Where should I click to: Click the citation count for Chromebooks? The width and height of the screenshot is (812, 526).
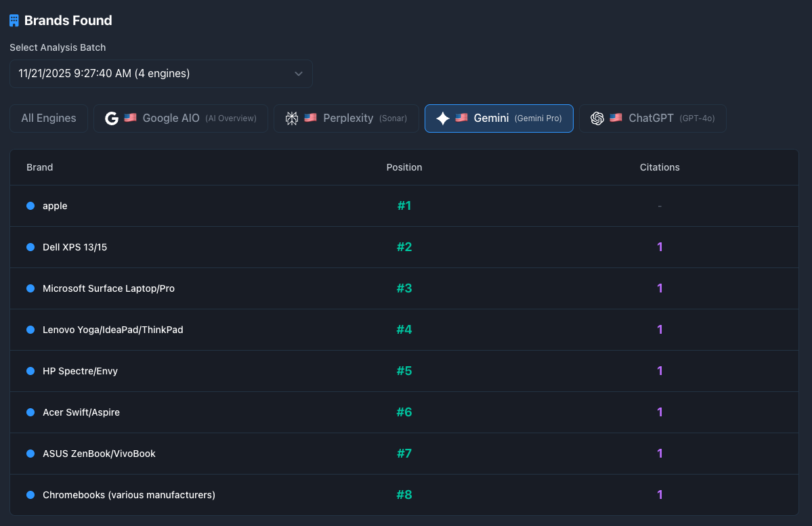660,495
